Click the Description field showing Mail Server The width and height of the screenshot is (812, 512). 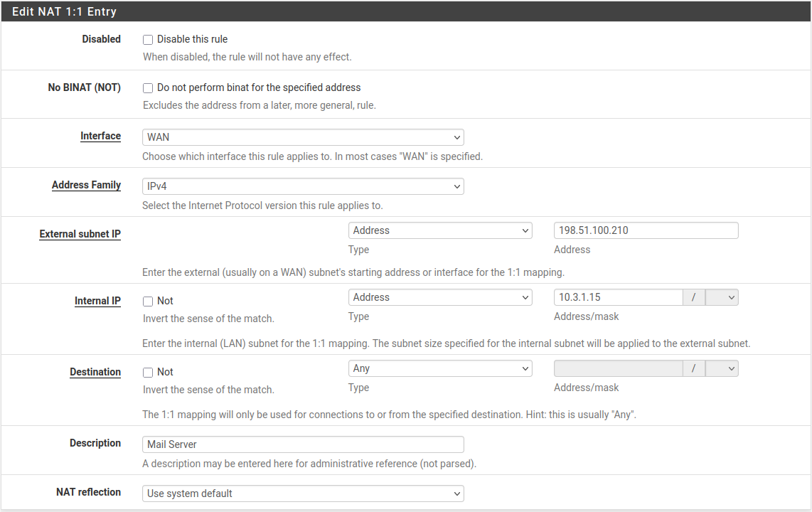303,444
